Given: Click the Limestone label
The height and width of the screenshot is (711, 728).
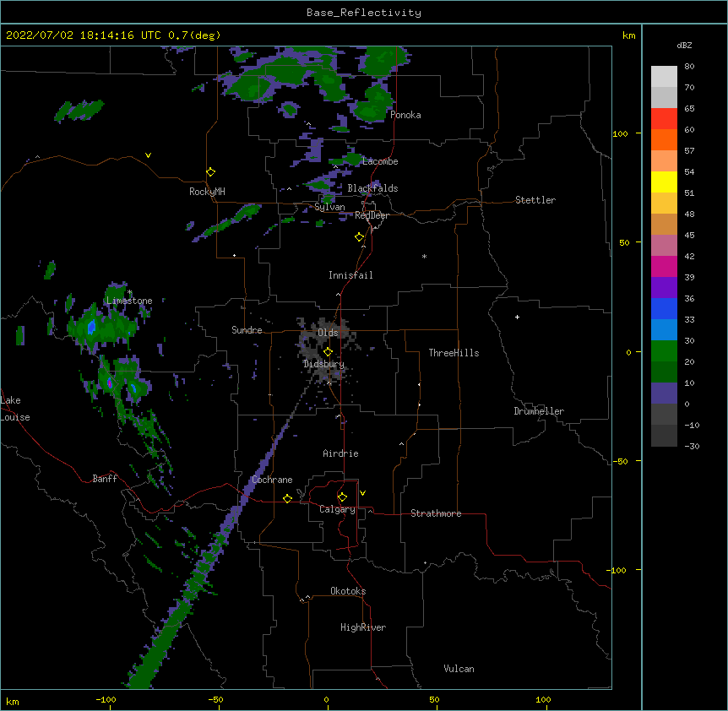Looking at the screenshot, I should (x=129, y=301).
